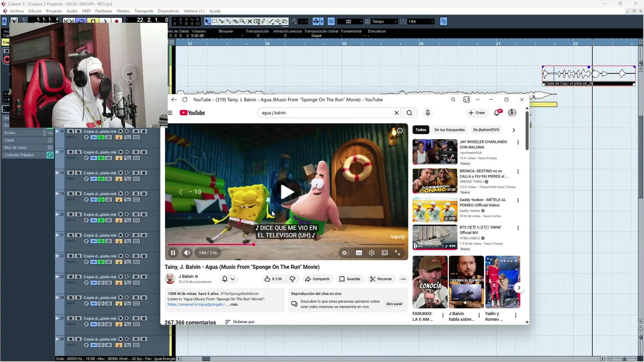Solo track 17 with the S button
The width and height of the screenshot is (644, 362).
(x=78, y=152)
